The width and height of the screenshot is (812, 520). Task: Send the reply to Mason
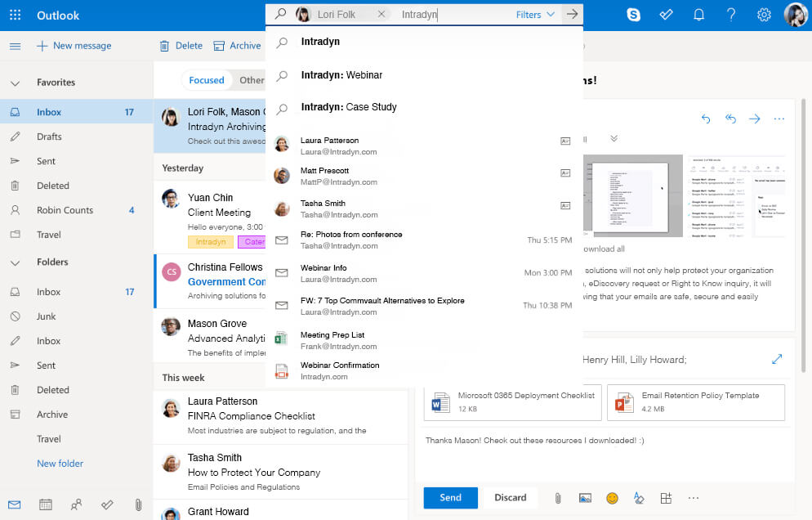point(450,497)
